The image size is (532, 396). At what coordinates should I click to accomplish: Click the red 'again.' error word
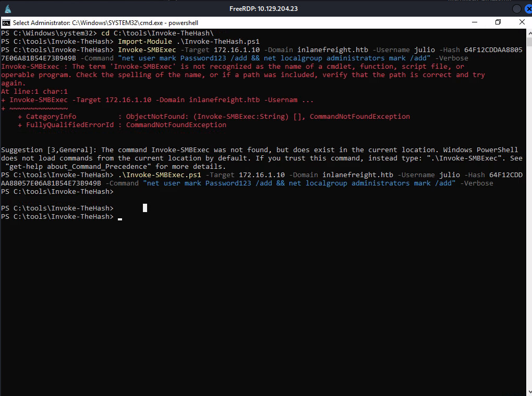point(13,83)
